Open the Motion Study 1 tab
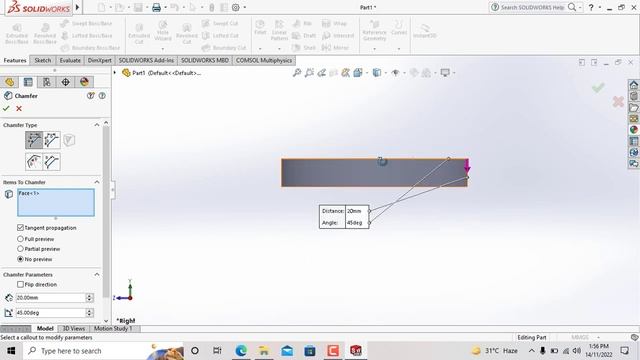640x360 pixels. click(x=113, y=329)
